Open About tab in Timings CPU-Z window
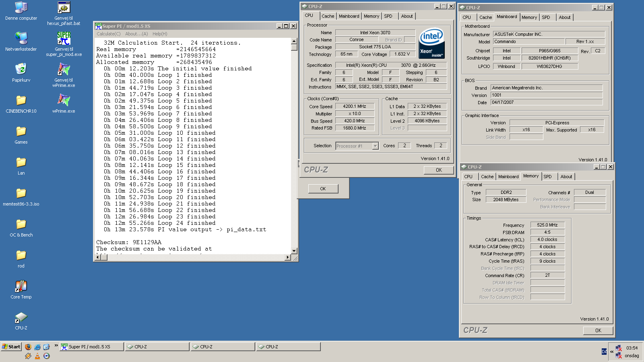This screenshot has width=644, height=362. pyautogui.click(x=566, y=177)
